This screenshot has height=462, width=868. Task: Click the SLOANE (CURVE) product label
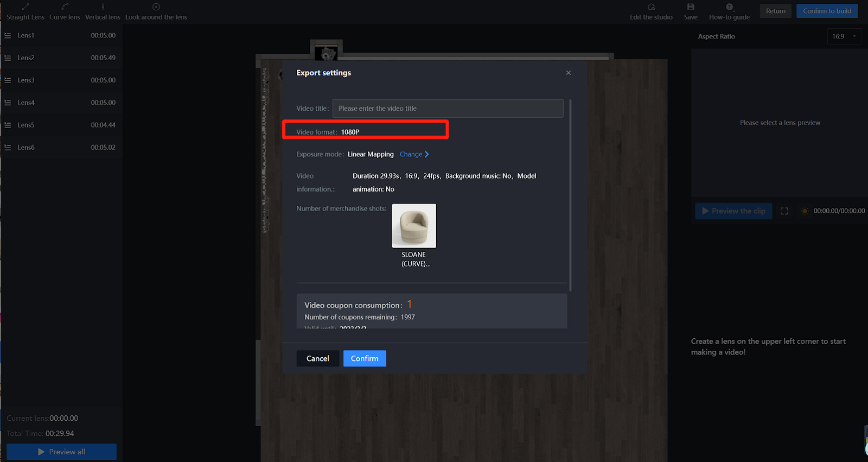coord(416,259)
